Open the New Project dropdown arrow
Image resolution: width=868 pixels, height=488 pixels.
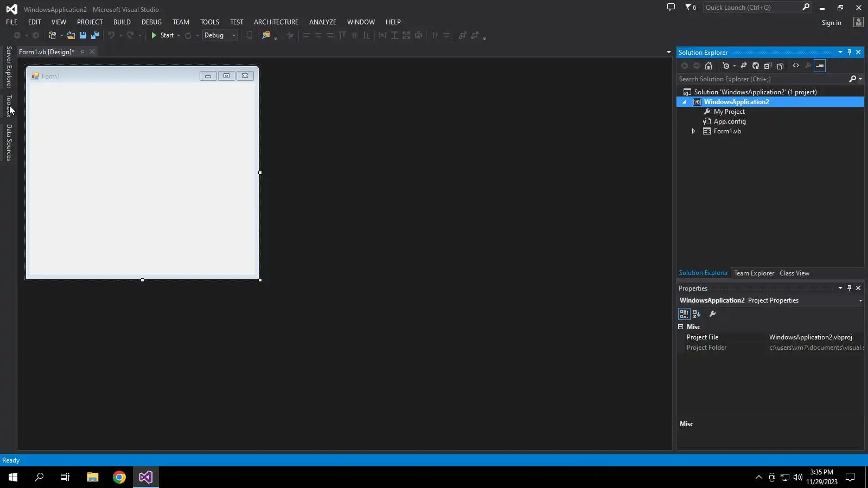pyautogui.click(x=61, y=36)
